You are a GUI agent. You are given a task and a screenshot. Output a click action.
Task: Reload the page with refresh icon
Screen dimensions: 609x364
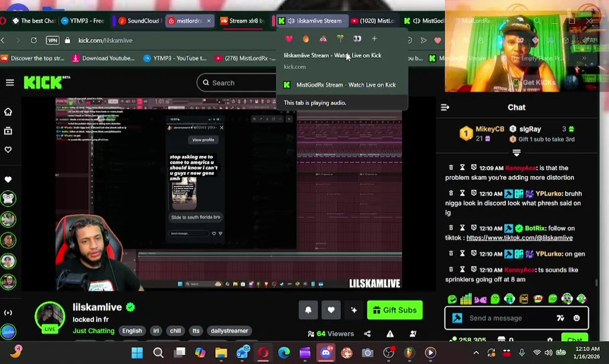point(33,40)
